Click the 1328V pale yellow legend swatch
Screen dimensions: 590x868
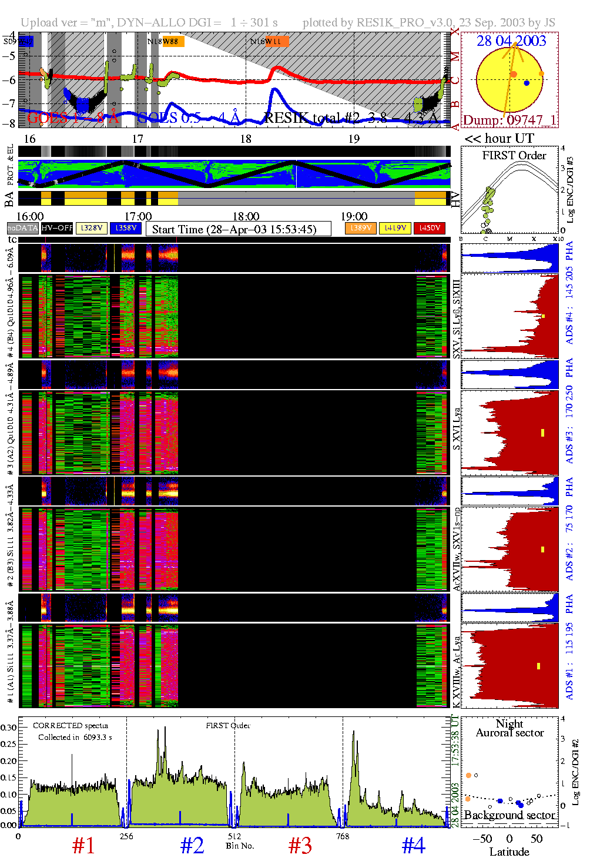pos(92,228)
